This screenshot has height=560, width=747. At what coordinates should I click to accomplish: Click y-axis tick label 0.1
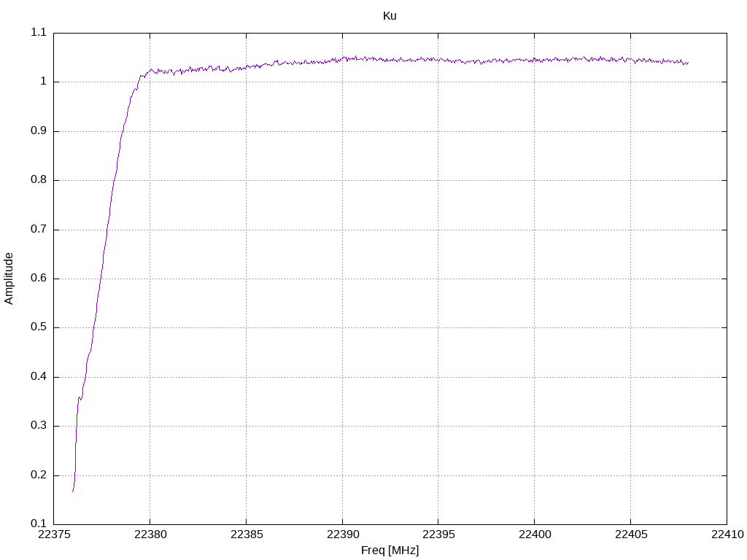pos(39,524)
